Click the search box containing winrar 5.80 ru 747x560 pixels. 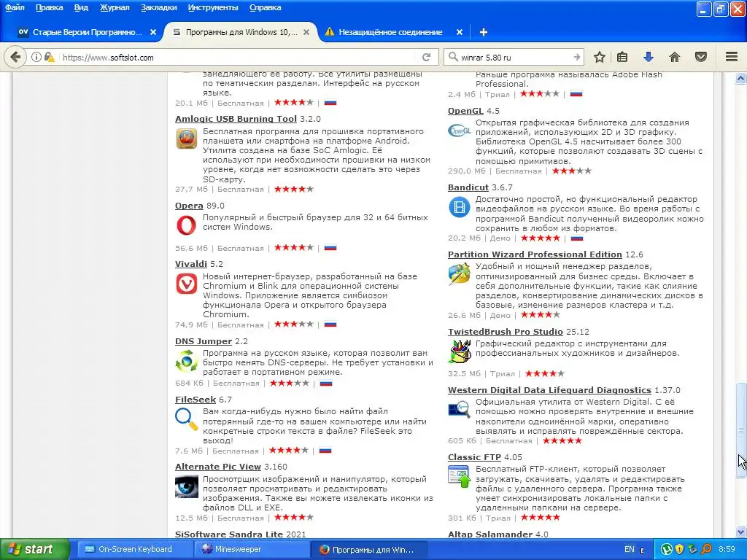pos(514,57)
